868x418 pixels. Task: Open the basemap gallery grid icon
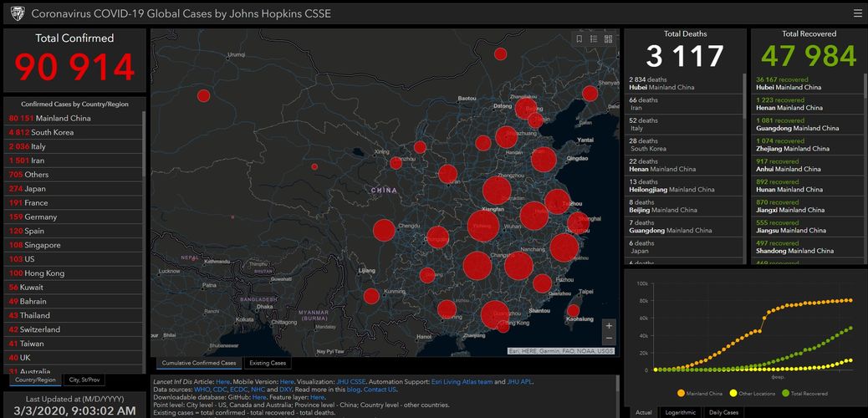609,38
